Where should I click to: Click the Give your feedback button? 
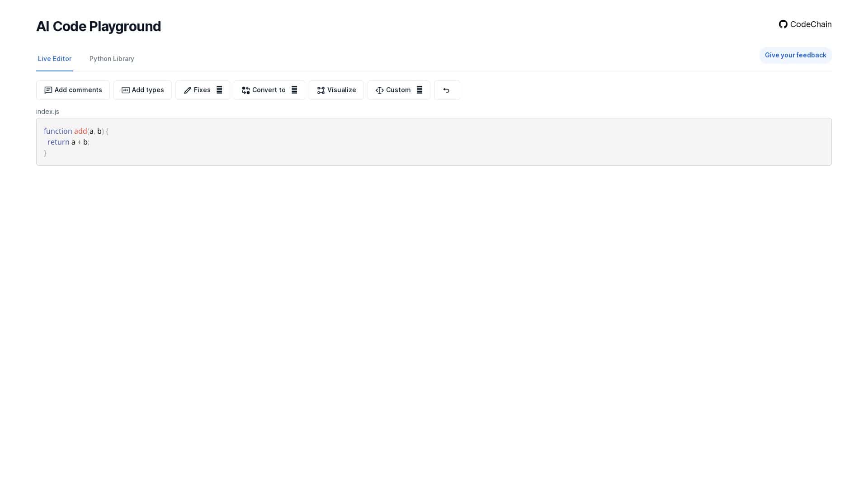[x=795, y=55]
